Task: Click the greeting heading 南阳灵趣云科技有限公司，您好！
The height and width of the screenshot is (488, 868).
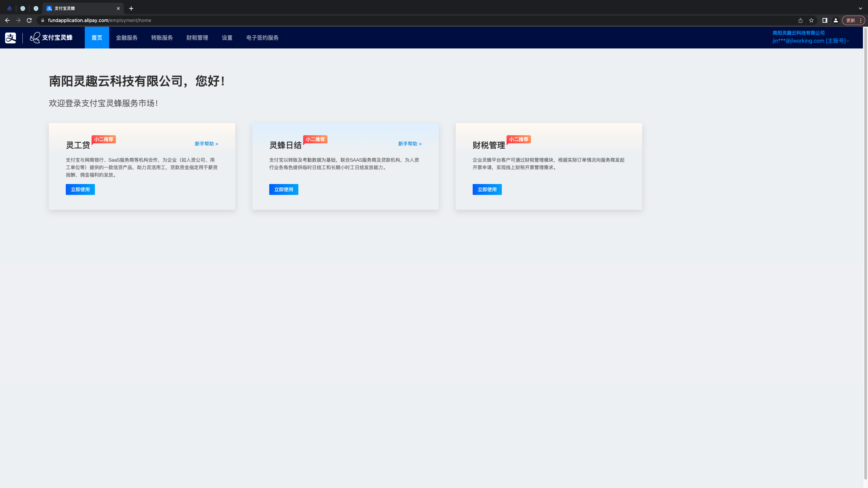Action: [137, 81]
